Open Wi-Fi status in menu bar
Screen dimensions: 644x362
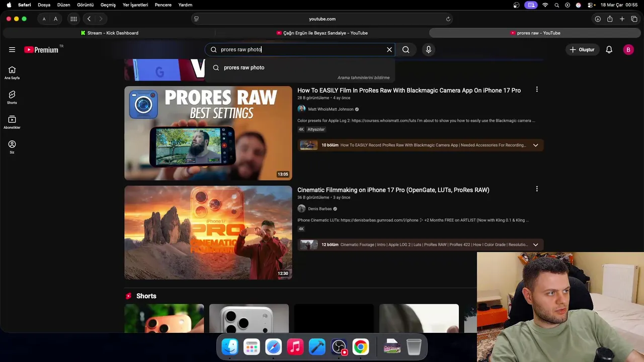coord(545,5)
